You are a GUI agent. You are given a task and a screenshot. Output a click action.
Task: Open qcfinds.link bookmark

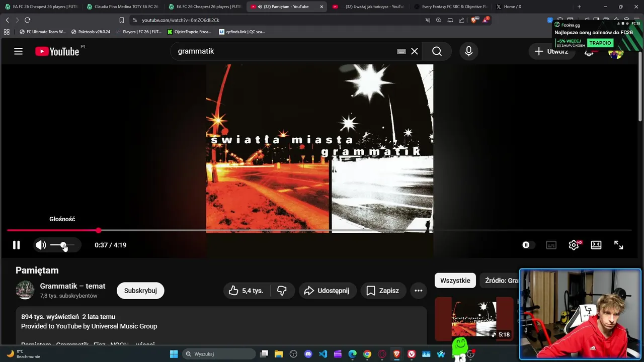pyautogui.click(x=242, y=32)
